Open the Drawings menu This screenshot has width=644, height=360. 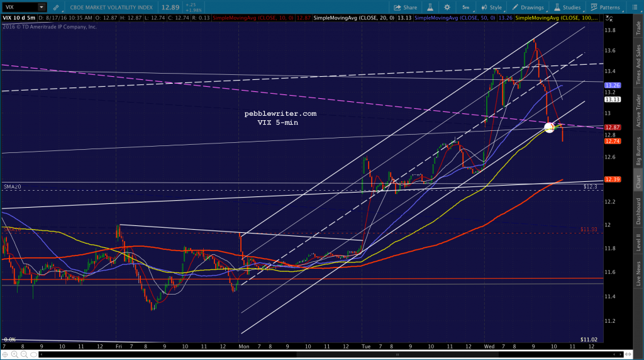point(528,8)
